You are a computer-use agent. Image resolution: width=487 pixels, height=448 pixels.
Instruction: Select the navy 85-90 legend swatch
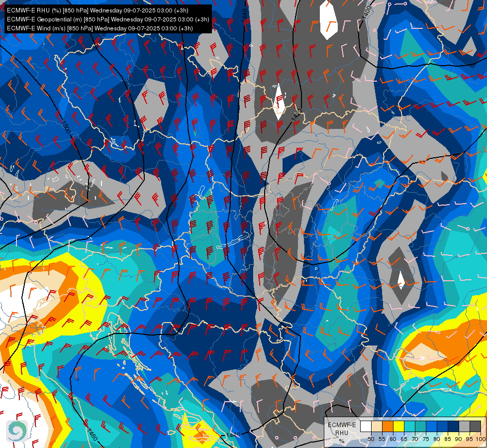(454, 426)
